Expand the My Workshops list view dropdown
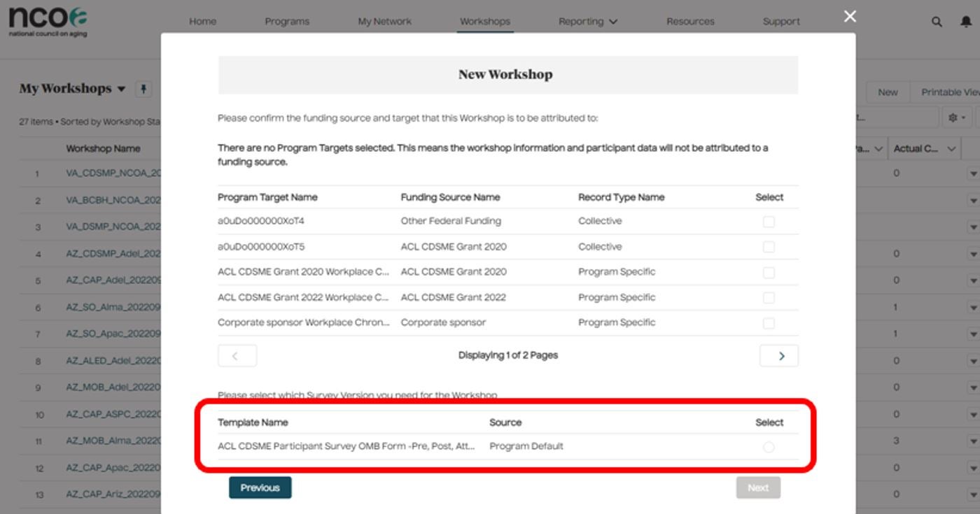The width and height of the screenshot is (980, 514). [x=121, y=89]
